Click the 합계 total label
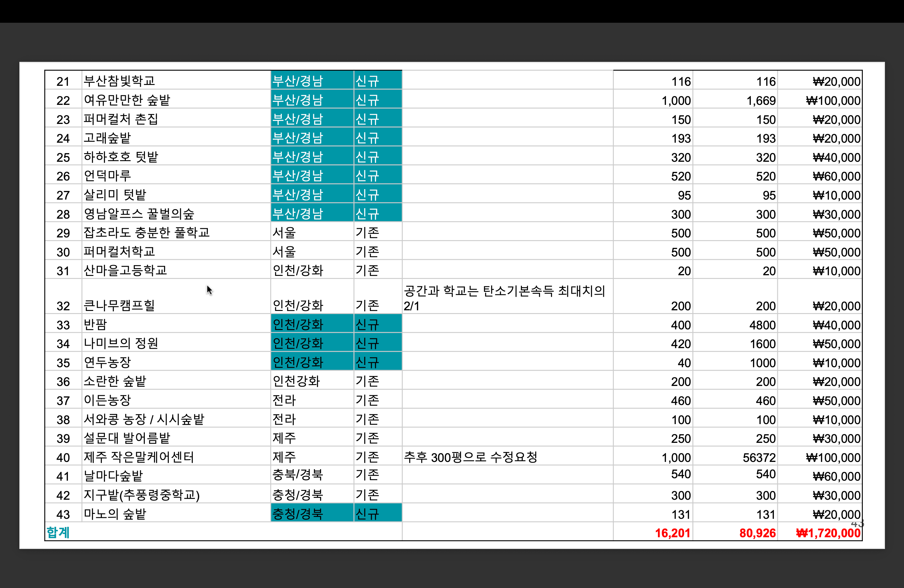This screenshot has width=904, height=588. [58, 532]
